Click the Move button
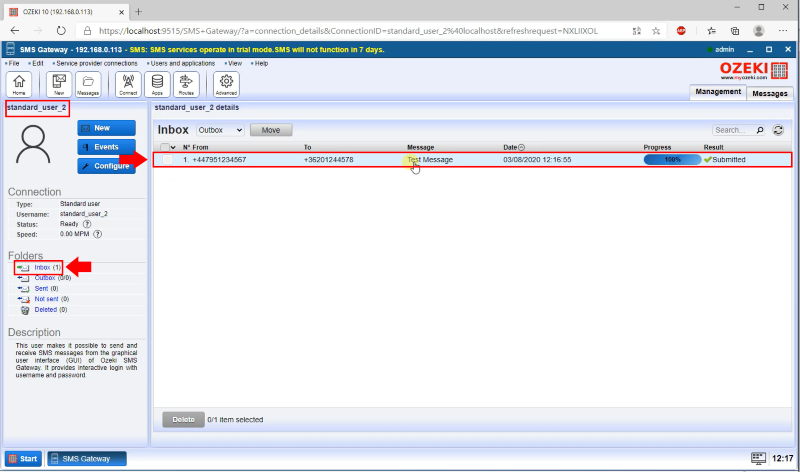 271,130
